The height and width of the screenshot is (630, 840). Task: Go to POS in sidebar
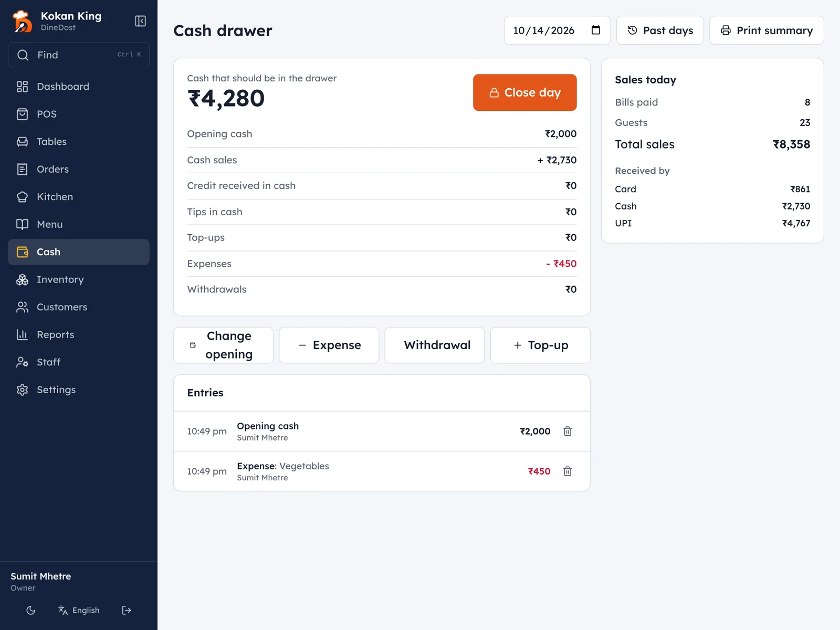click(x=79, y=114)
